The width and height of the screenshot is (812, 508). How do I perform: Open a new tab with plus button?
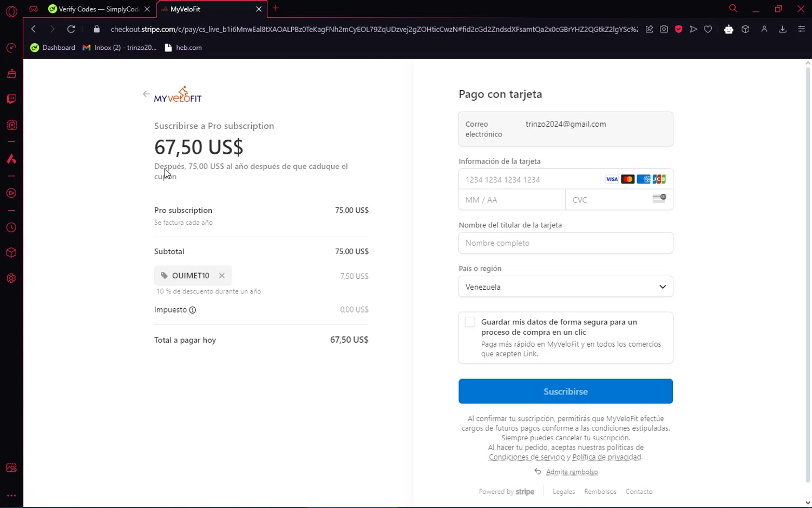[276, 8]
